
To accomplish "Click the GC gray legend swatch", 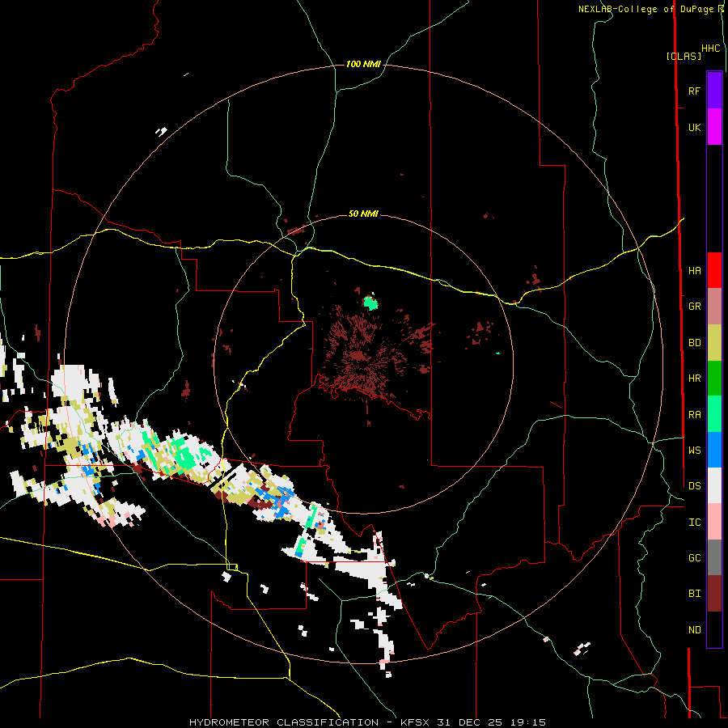I will tap(714, 557).
